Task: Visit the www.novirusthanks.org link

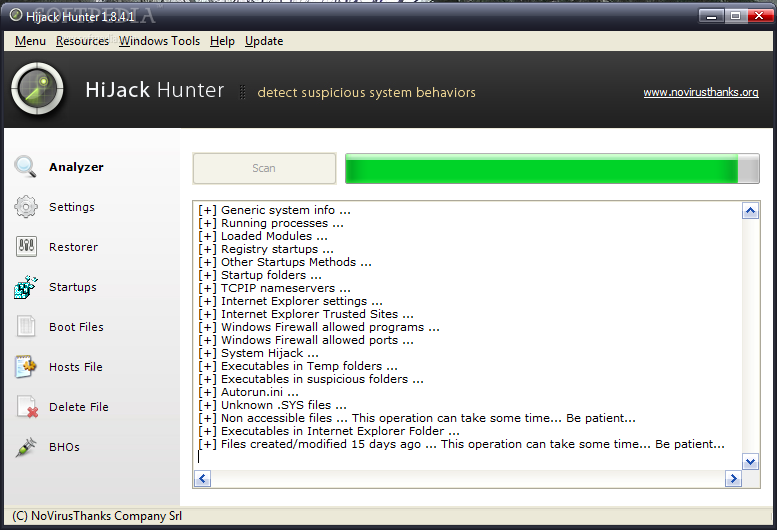Action: click(x=701, y=93)
